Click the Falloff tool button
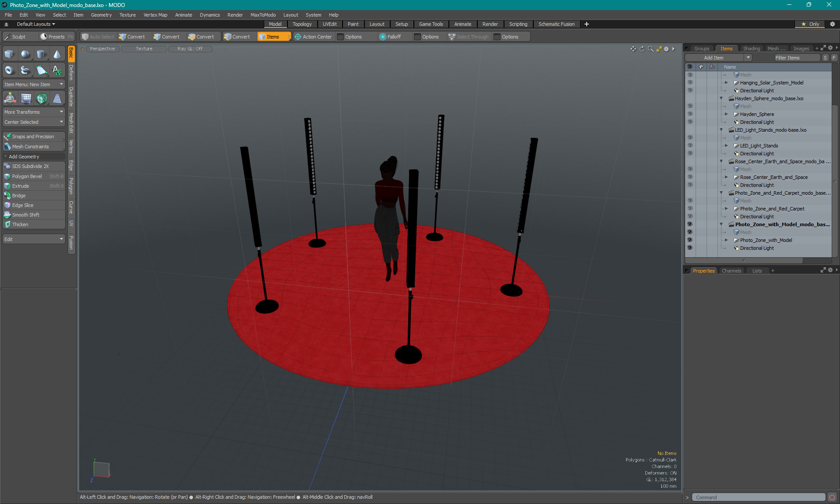This screenshot has width=840, height=504. (x=390, y=37)
